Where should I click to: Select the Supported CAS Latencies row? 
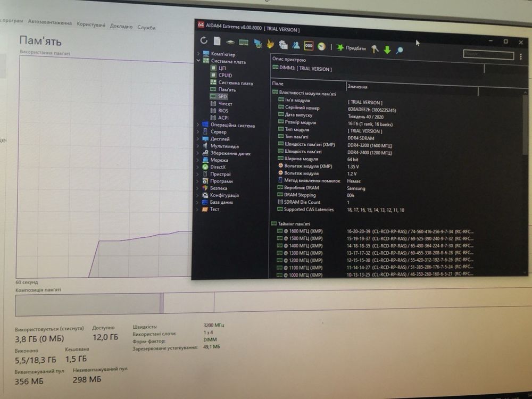(x=340, y=210)
